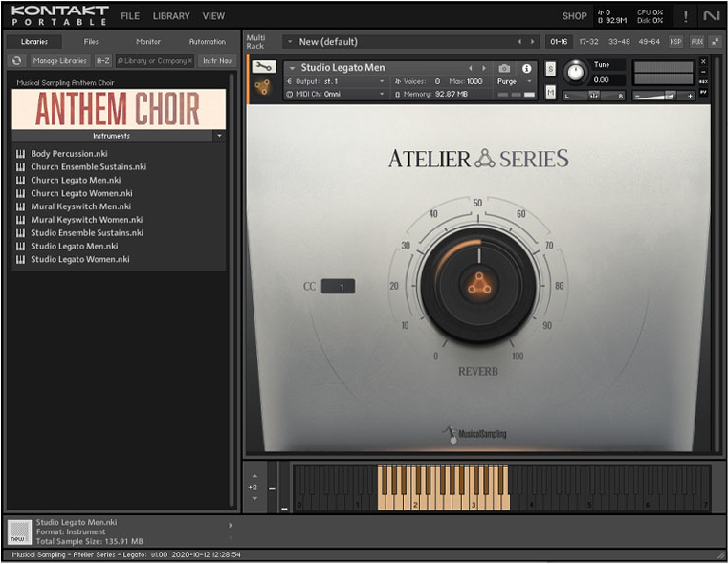Select rack page 49-64
Screen dimensions: 728x564
[649, 42]
